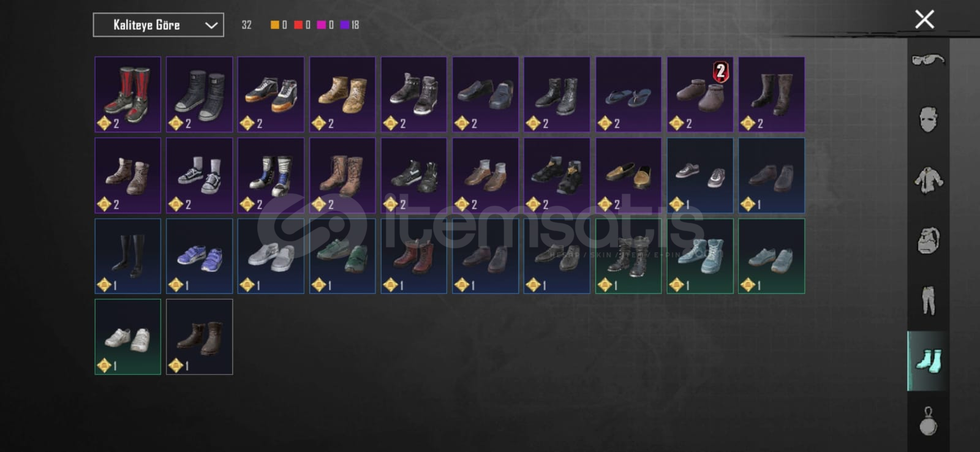Pick the brown shoes with red 2 badge

click(x=700, y=94)
